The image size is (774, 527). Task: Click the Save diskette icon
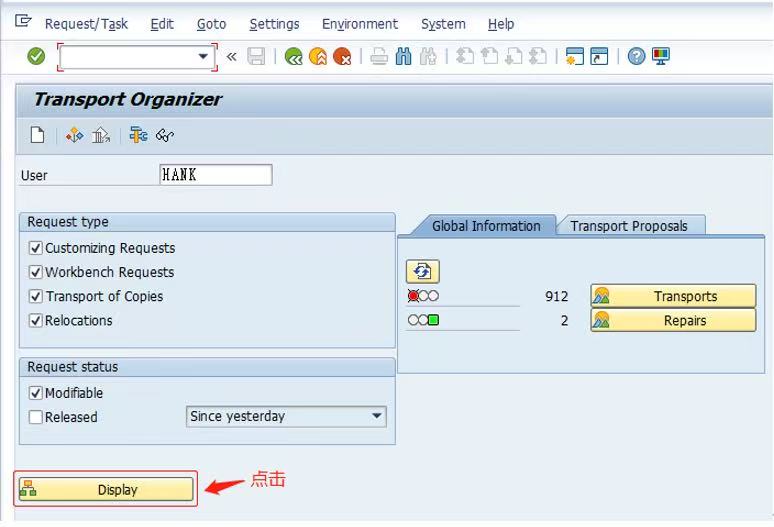pyautogui.click(x=256, y=56)
